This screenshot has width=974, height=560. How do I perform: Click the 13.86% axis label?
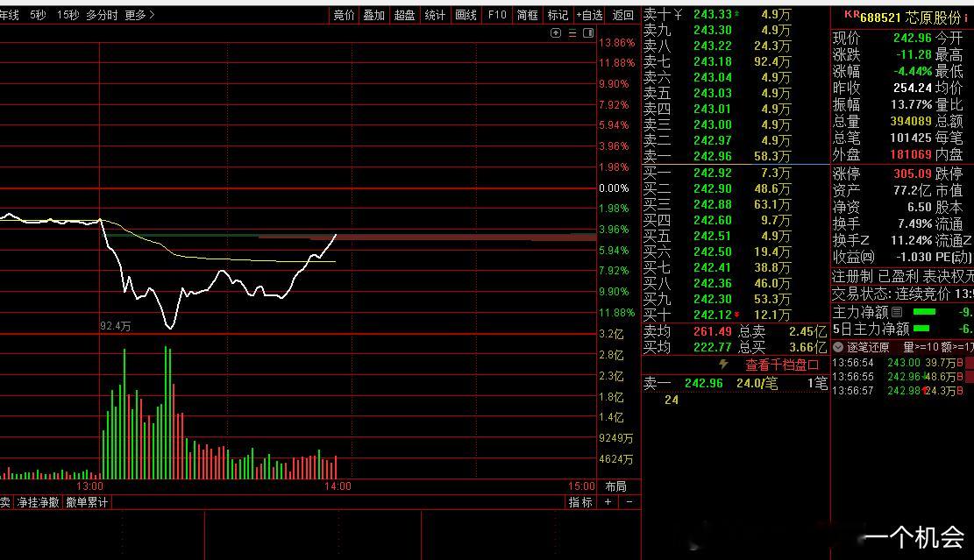click(616, 43)
